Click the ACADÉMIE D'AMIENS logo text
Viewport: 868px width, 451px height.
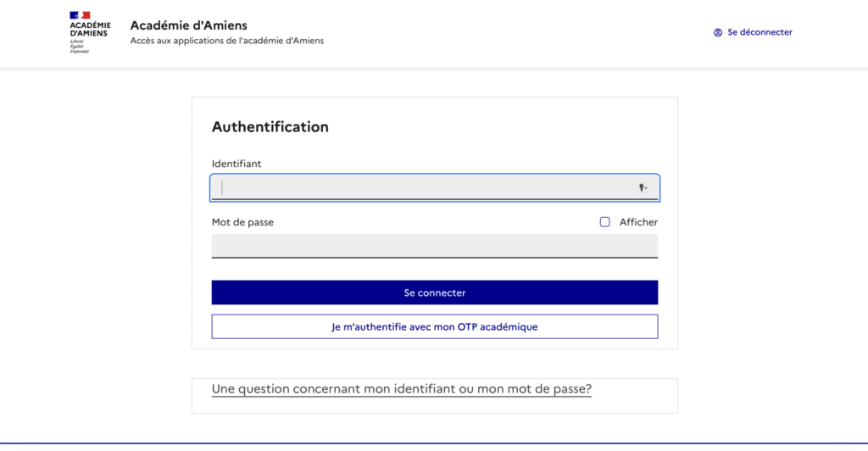coord(90,29)
